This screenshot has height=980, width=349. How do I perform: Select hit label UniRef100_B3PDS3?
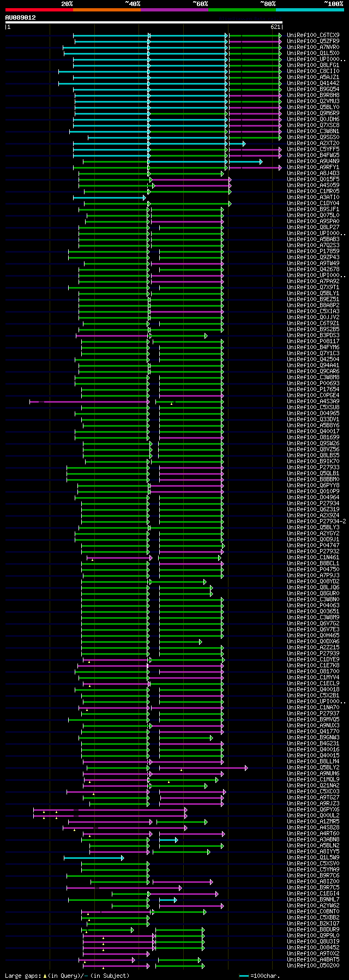[313, 336]
